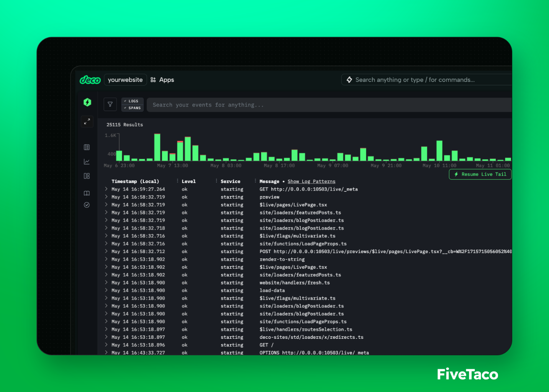Click message GET http://0.0.0.0:10503/live/_meta
This screenshot has width=549, height=392.
point(309,189)
